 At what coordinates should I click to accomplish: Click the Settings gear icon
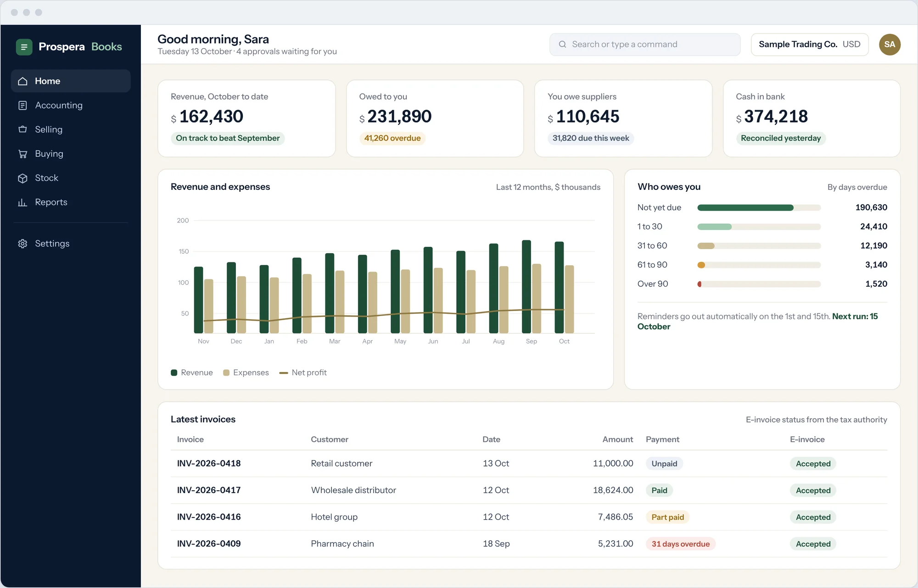(22, 244)
